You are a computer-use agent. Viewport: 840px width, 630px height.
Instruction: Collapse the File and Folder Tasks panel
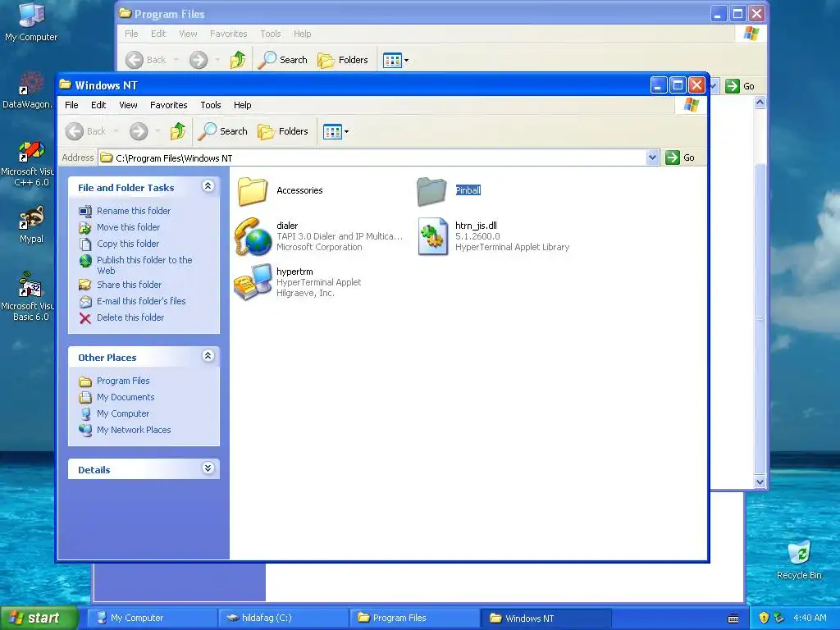coord(208,186)
